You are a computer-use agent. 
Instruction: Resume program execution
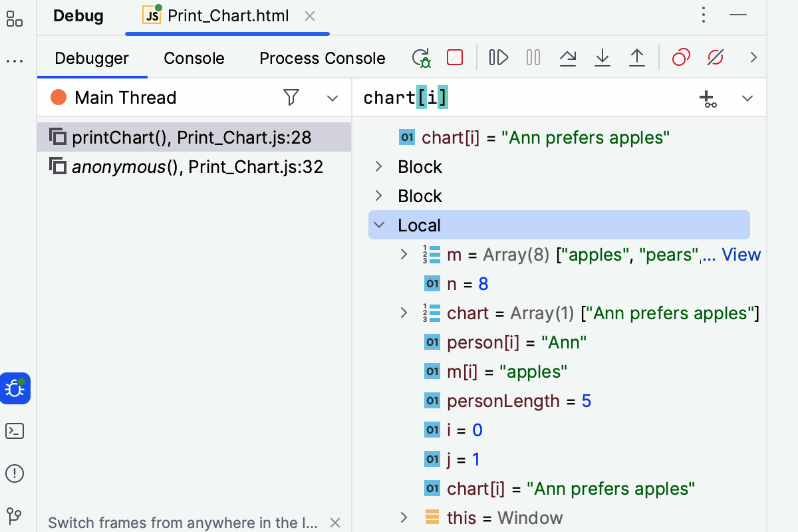pyautogui.click(x=498, y=57)
